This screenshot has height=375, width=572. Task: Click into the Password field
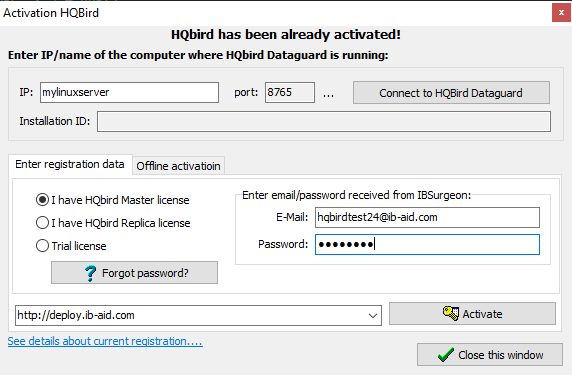pyautogui.click(x=427, y=244)
